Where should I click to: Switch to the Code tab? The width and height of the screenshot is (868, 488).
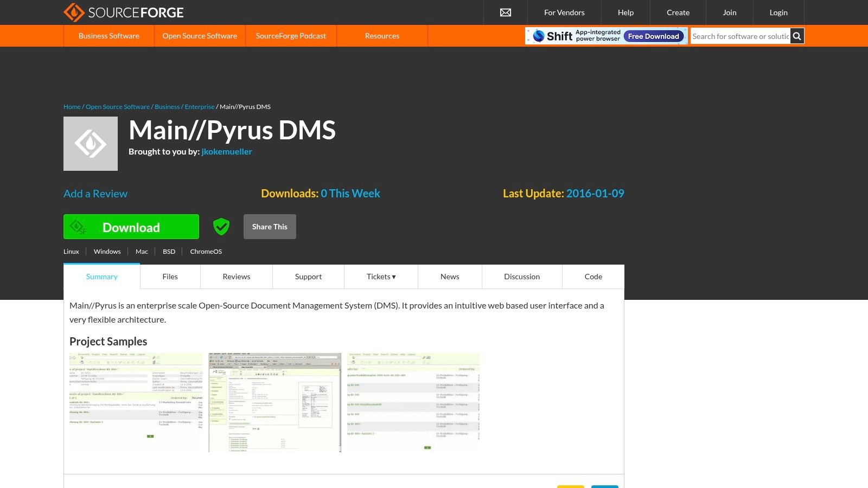593,277
